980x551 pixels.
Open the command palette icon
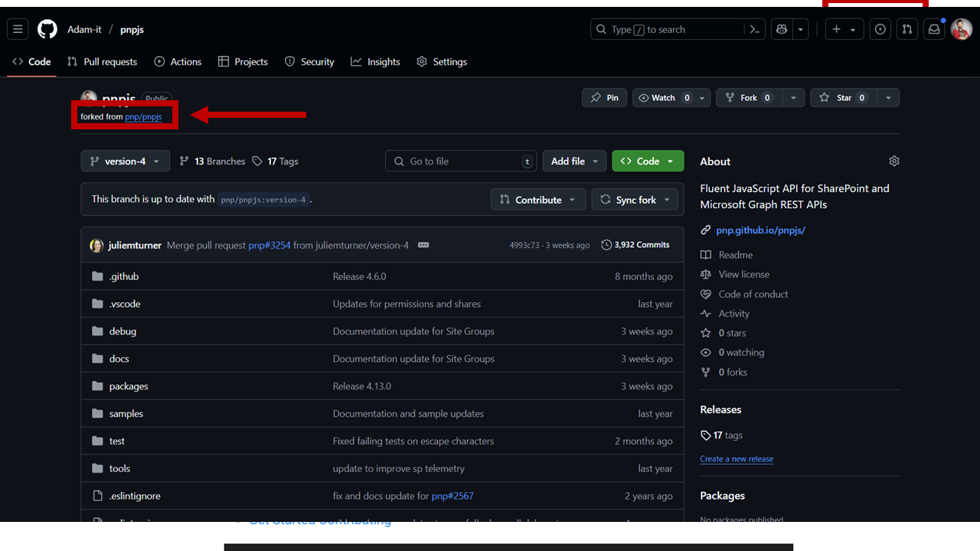755,30
